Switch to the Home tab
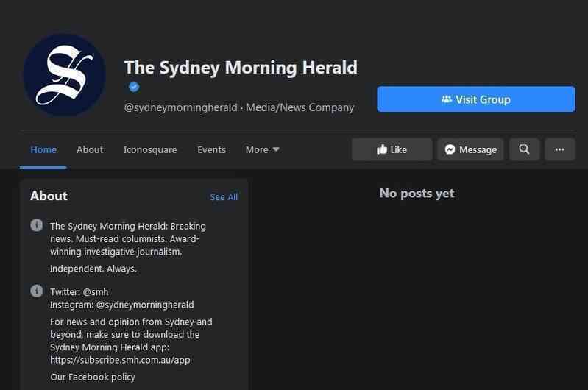The width and height of the screenshot is (588, 390). click(43, 149)
